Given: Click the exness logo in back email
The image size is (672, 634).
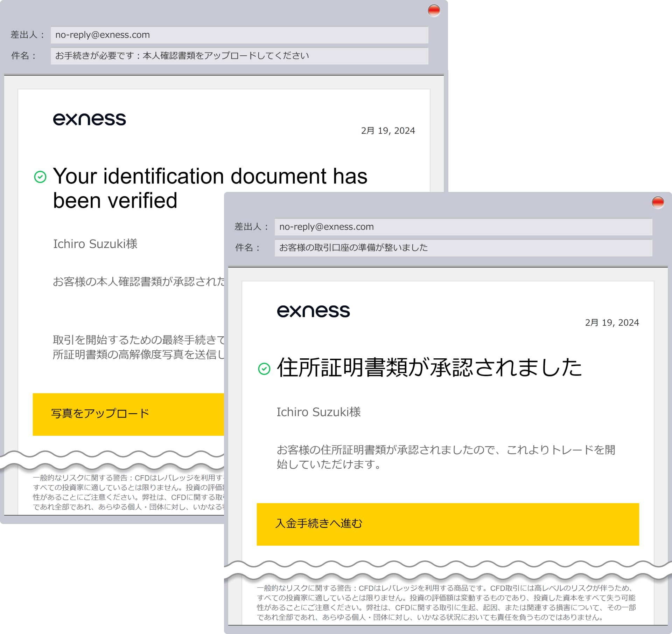Looking at the screenshot, I should 90,119.
